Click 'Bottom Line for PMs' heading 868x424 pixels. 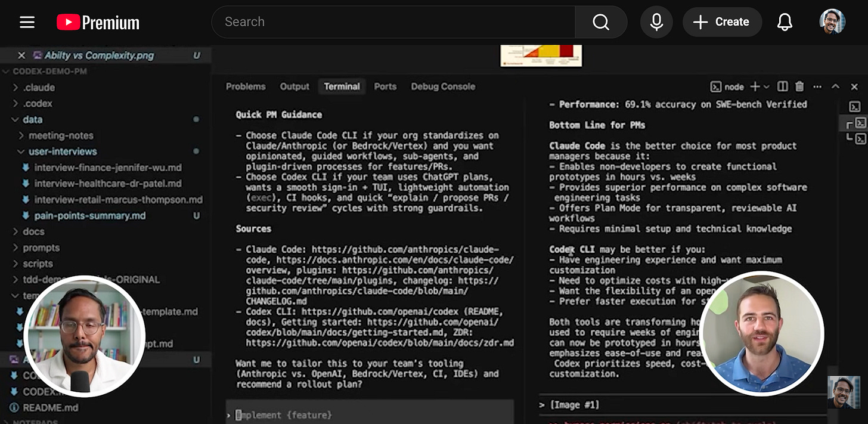(597, 125)
